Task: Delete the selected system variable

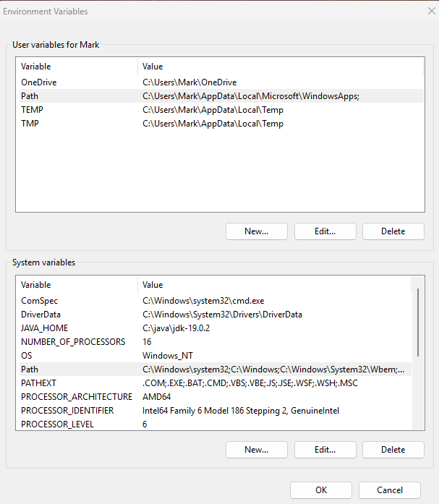Action: (x=393, y=450)
